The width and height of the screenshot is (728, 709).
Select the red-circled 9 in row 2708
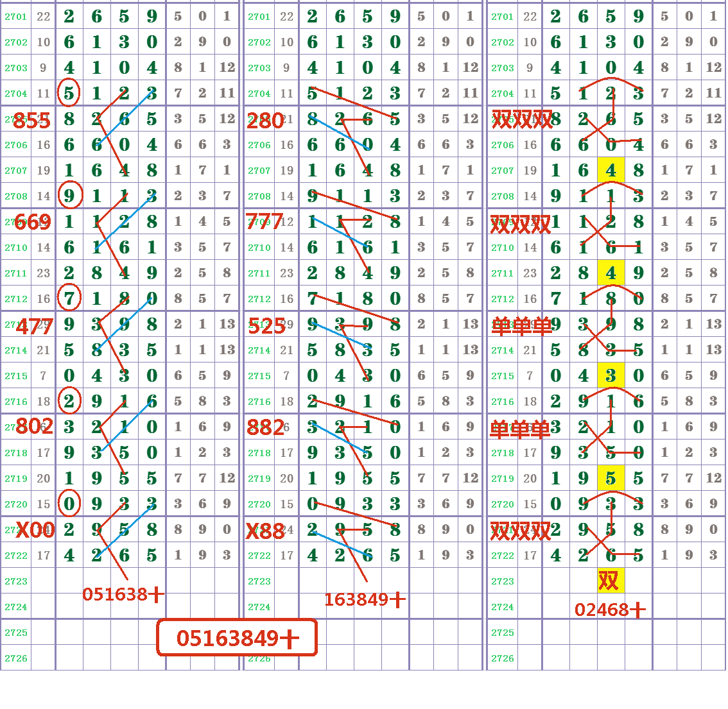pos(69,196)
